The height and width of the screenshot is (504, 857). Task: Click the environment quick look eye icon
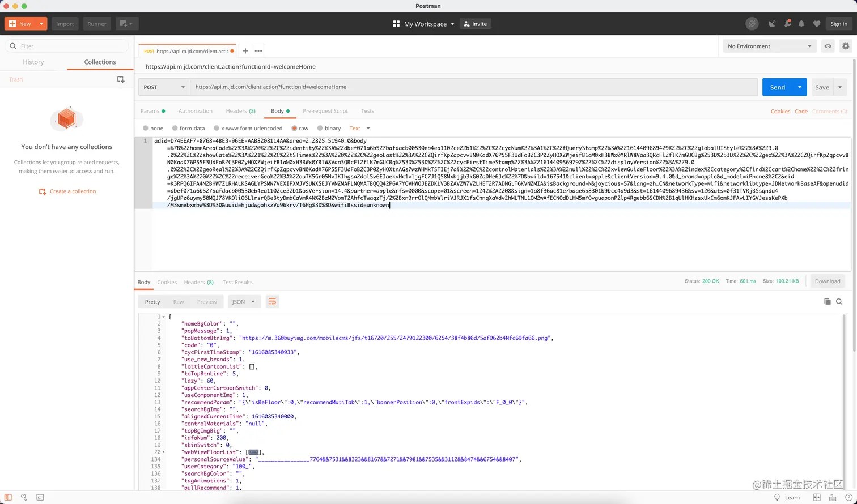(x=828, y=46)
